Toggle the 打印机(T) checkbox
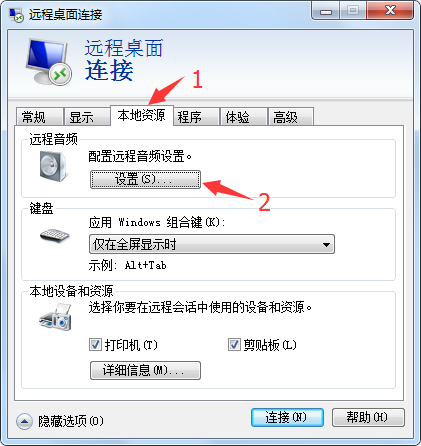This screenshot has height=446, width=421. 95,345
